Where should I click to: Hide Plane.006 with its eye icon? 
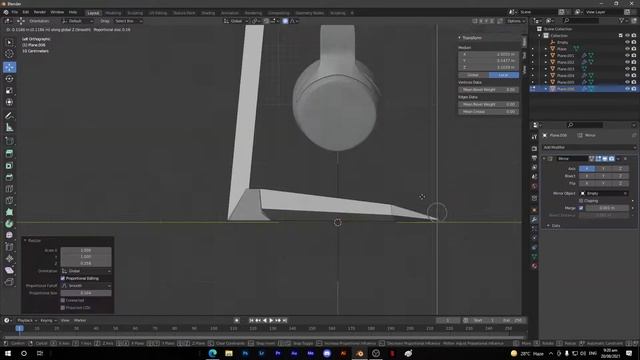[627, 89]
